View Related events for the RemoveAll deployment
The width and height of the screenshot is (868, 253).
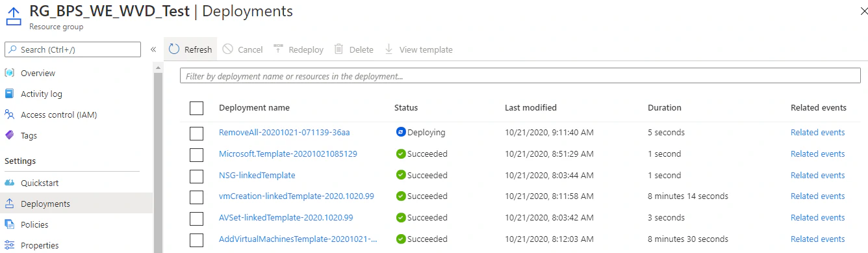(817, 132)
